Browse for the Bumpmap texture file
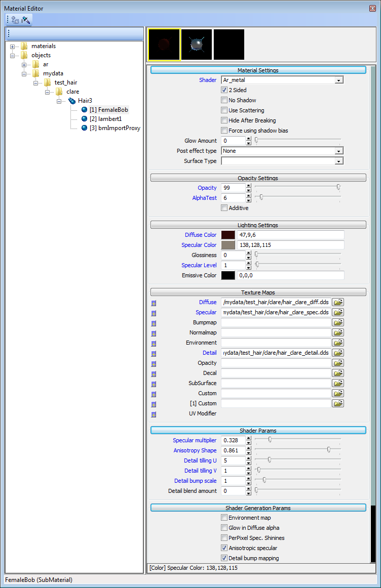Viewport: 381px width, 588px height. click(x=338, y=322)
